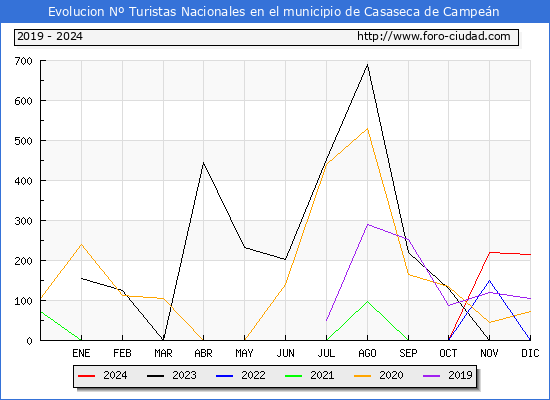
Task: Click the SEP month axis label
Action: [408, 353]
